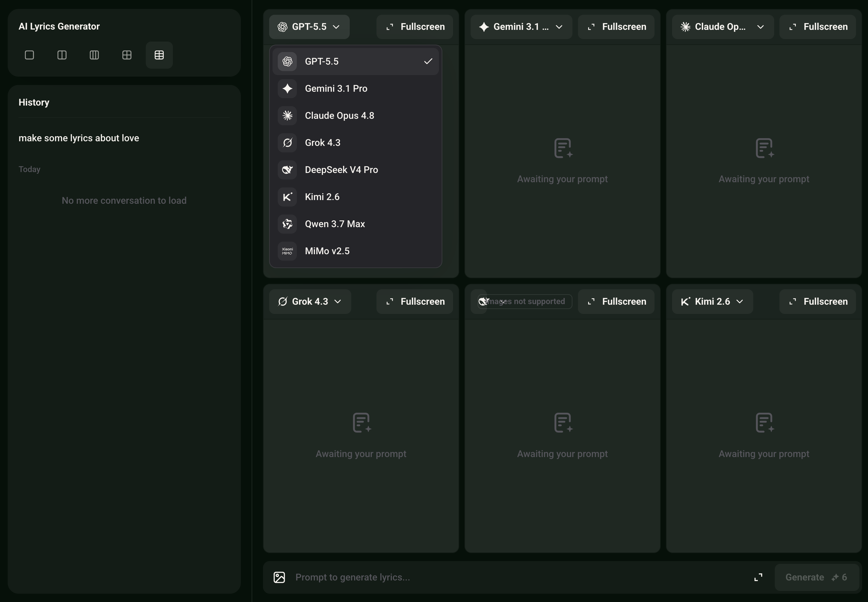Select the three-column layout icon

click(94, 55)
